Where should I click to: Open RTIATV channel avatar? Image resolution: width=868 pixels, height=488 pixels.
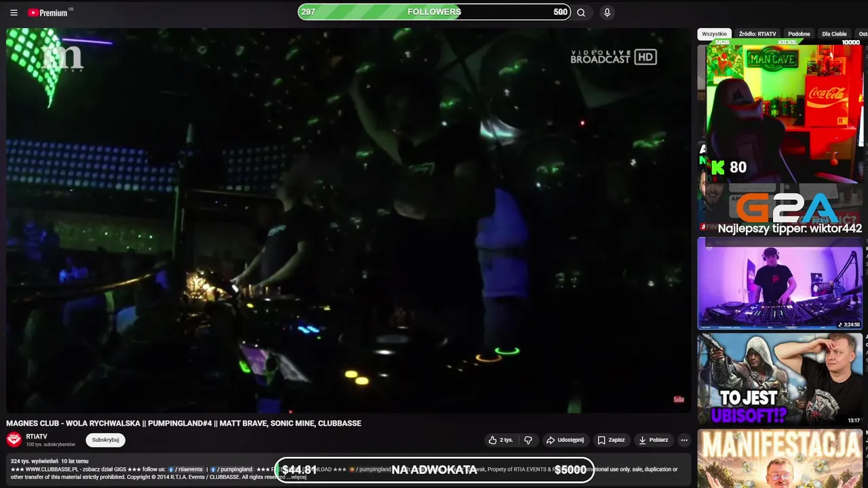click(x=14, y=440)
